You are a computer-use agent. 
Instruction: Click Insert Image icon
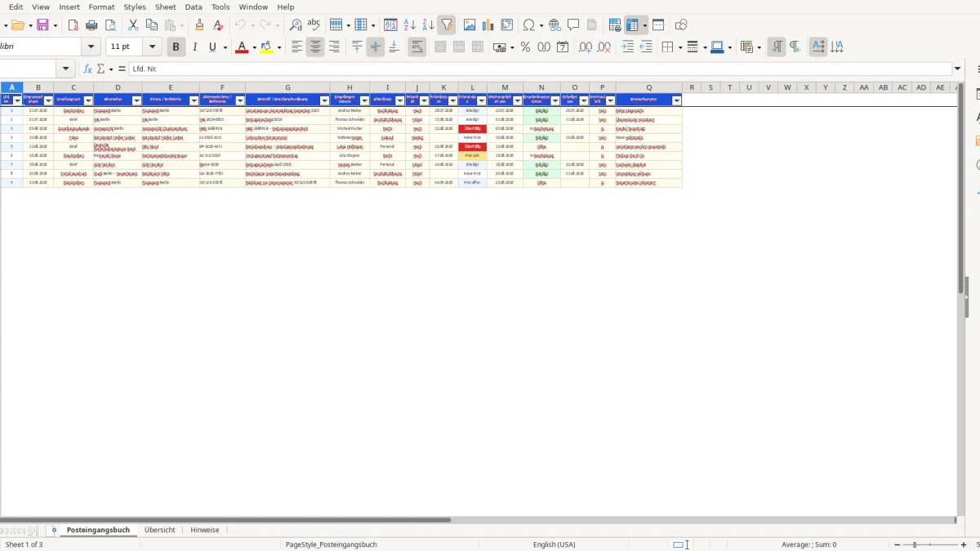tap(470, 25)
